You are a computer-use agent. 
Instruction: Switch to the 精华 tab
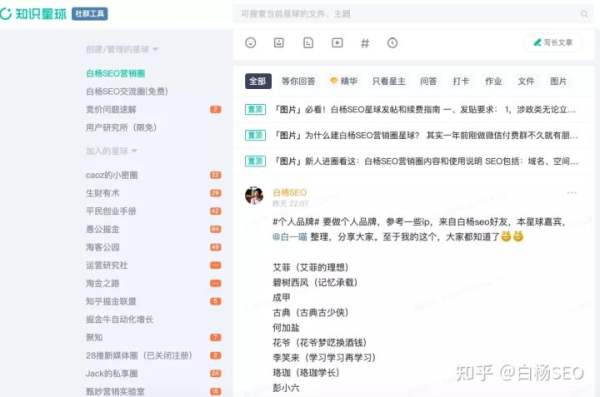pyautogui.click(x=344, y=81)
